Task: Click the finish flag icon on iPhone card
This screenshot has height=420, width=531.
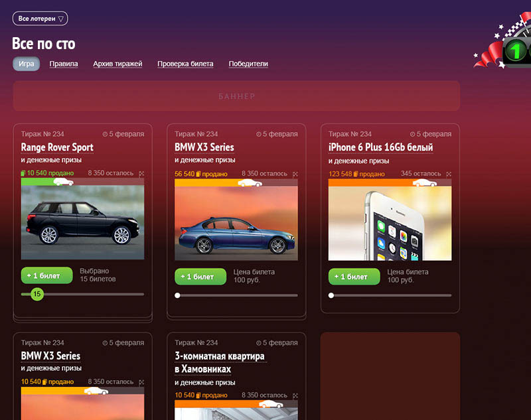Action: tap(449, 174)
